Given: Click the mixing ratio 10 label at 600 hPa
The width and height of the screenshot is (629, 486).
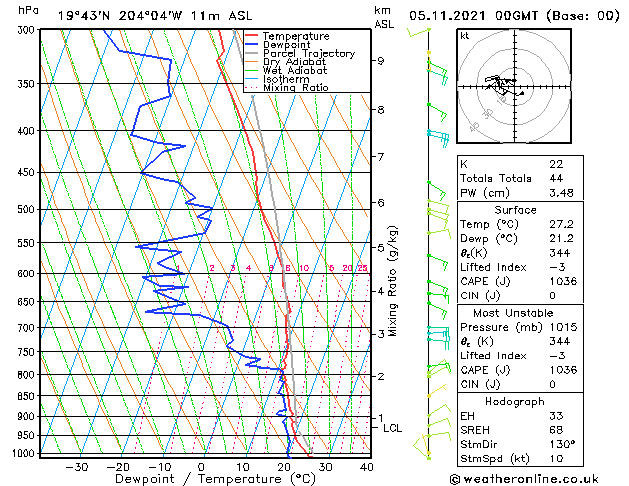Looking at the screenshot, I should click(304, 268).
